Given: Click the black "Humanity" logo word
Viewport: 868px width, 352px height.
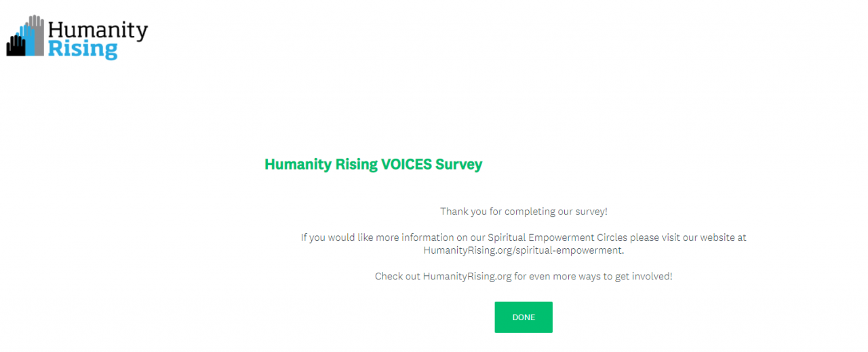Looking at the screenshot, I should coord(98,31).
